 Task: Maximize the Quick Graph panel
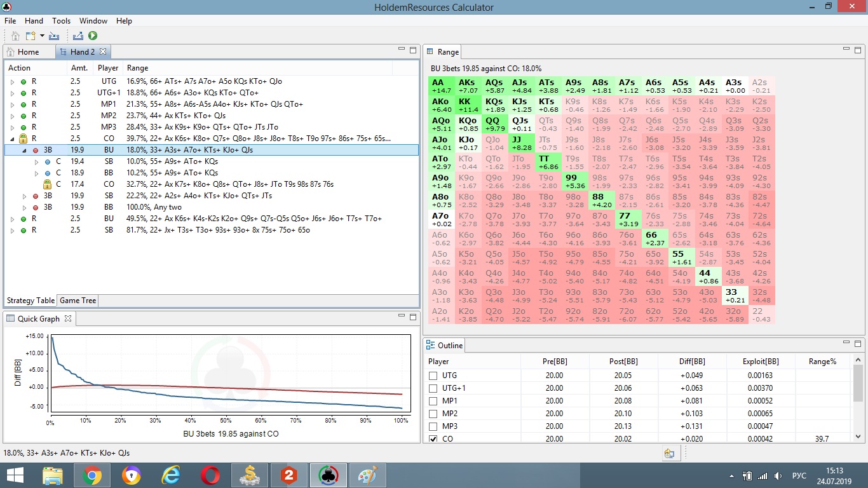(413, 316)
